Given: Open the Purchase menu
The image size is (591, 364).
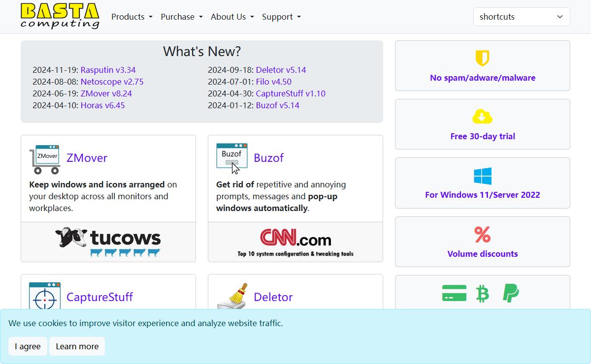Looking at the screenshot, I should pyautogui.click(x=182, y=17).
